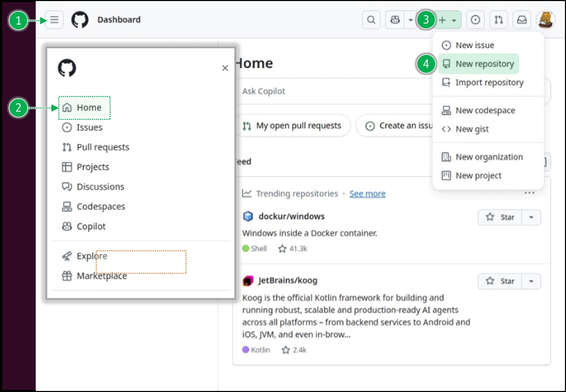Open the user avatar menu
The width and height of the screenshot is (566, 392).
pos(546,20)
